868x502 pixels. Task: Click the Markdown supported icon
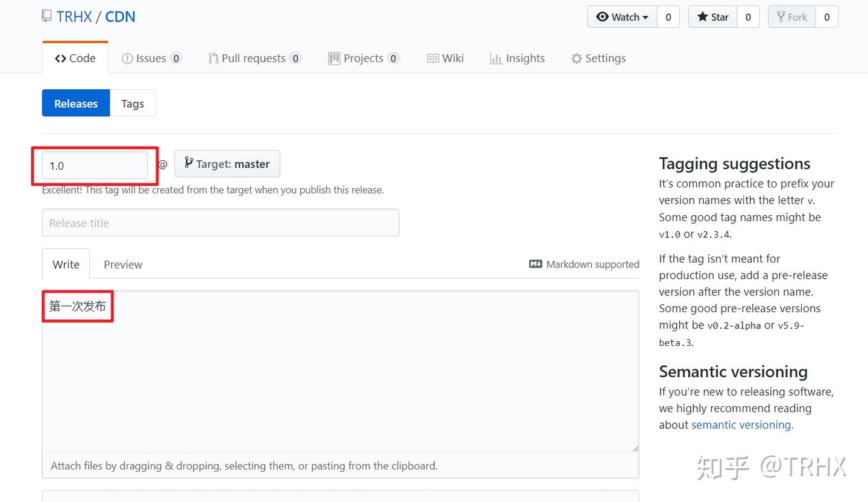pyautogui.click(x=535, y=264)
